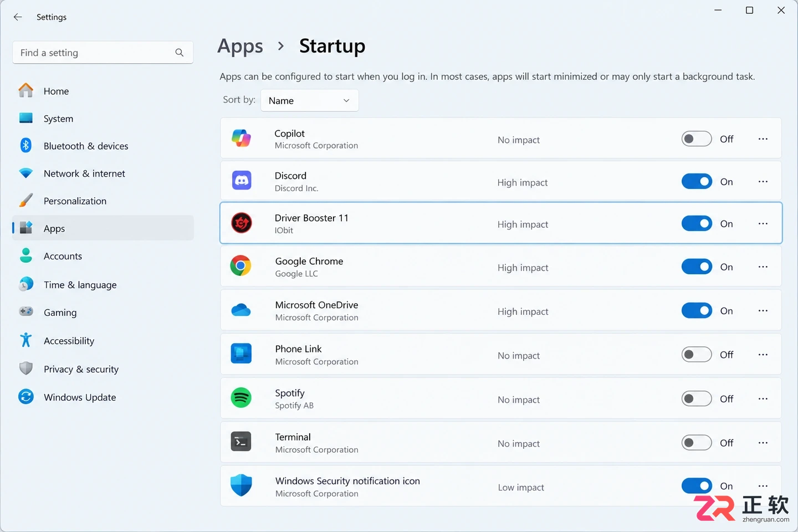798x532 pixels.
Task: Enable Phone Link startup toggle
Action: tap(697, 354)
